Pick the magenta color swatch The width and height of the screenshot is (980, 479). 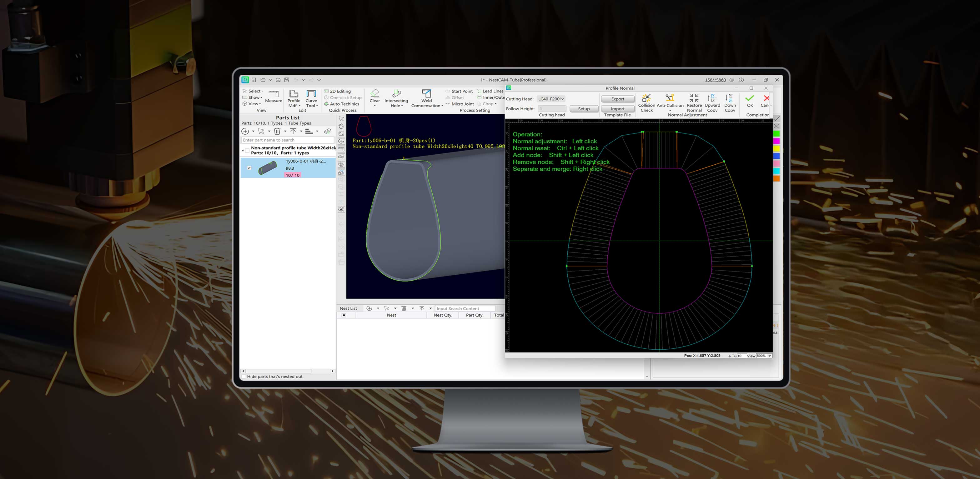776,141
